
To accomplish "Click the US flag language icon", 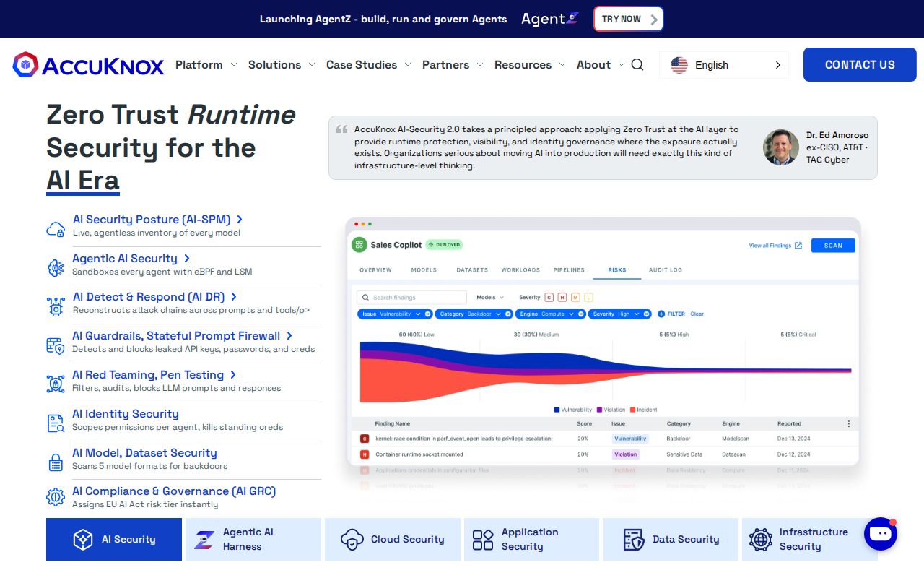I will pyautogui.click(x=679, y=65).
